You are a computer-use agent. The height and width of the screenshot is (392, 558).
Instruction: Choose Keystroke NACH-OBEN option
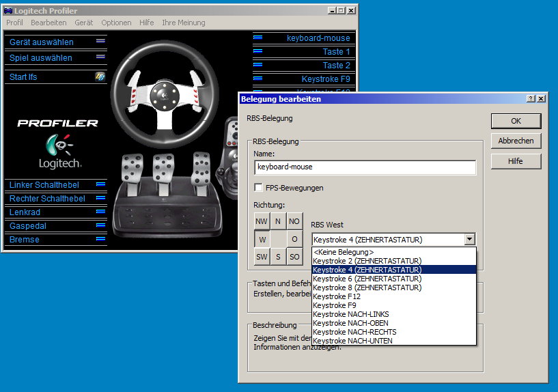(394, 323)
